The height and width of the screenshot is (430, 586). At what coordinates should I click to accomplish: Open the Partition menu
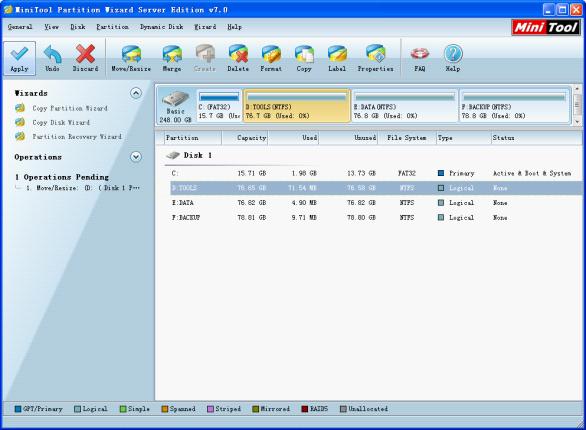pos(112,27)
